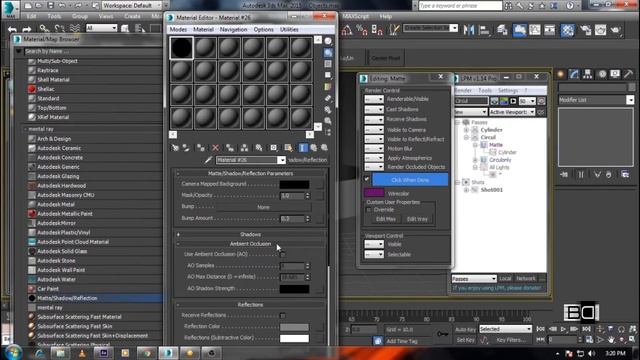Click the Bump map None button
This screenshot has width=640, height=360.
click(x=263, y=207)
